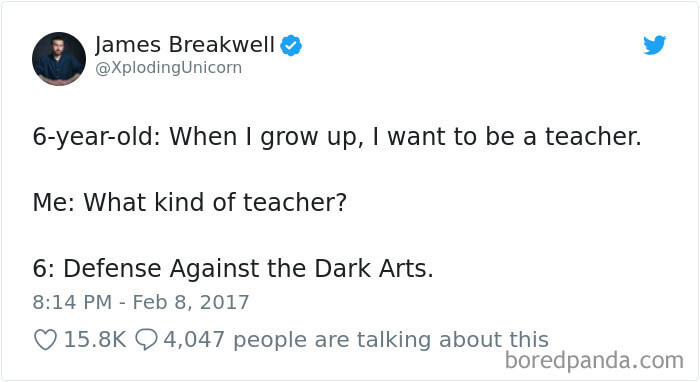Click the blue verified checkmark badge
The image size is (700, 382).
click(291, 46)
